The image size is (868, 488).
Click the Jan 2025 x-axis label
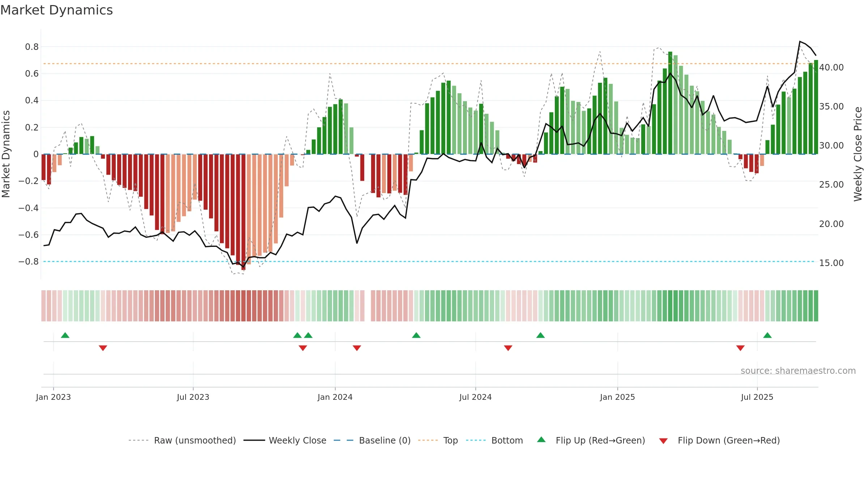click(x=617, y=397)
